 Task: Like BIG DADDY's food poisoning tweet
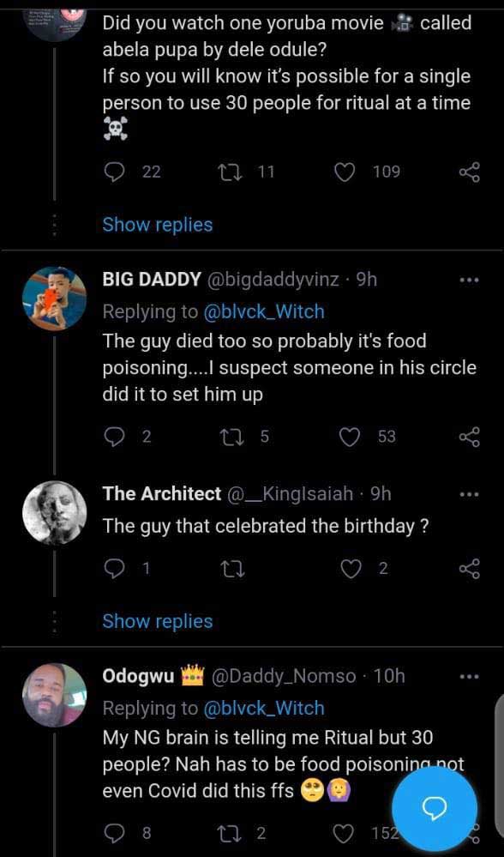tap(350, 437)
